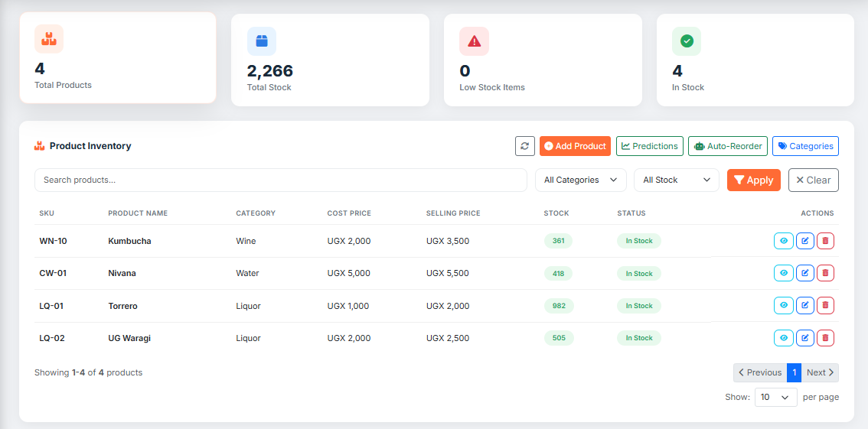Click the Selling Price column header
This screenshot has width=868, height=429.
[x=453, y=213]
